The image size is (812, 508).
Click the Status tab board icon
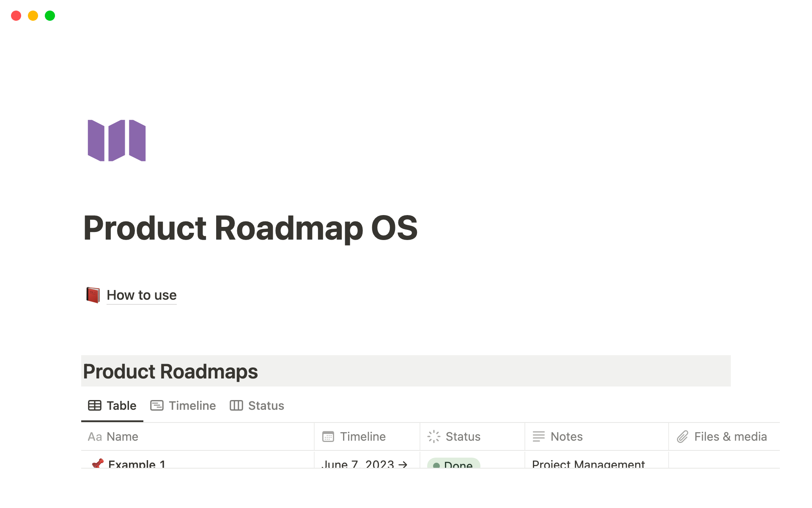coord(236,406)
